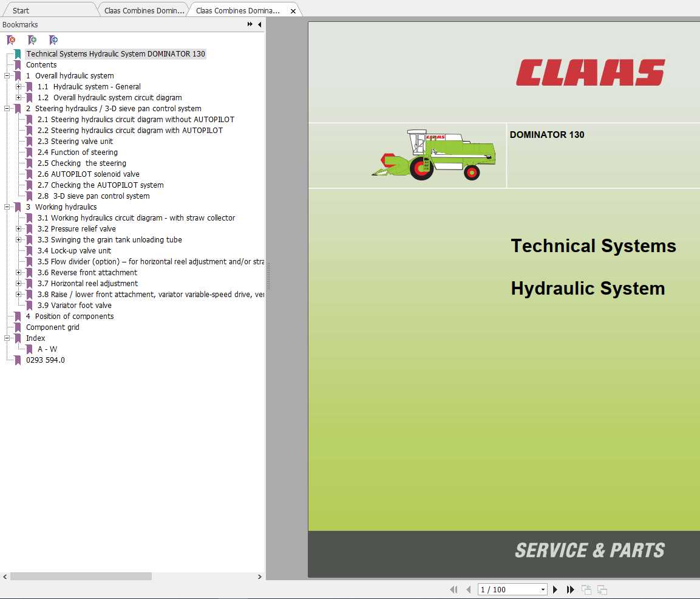Image resolution: width=700 pixels, height=599 pixels.
Task: Select the single page view icon
Action: coord(586,589)
